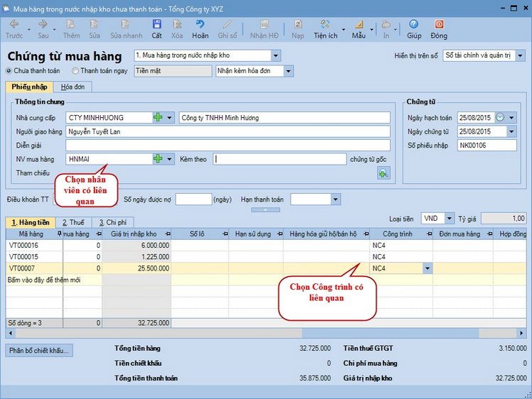Open the Mẫu template icon
The image size is (532, 399).
pos(359,24)
